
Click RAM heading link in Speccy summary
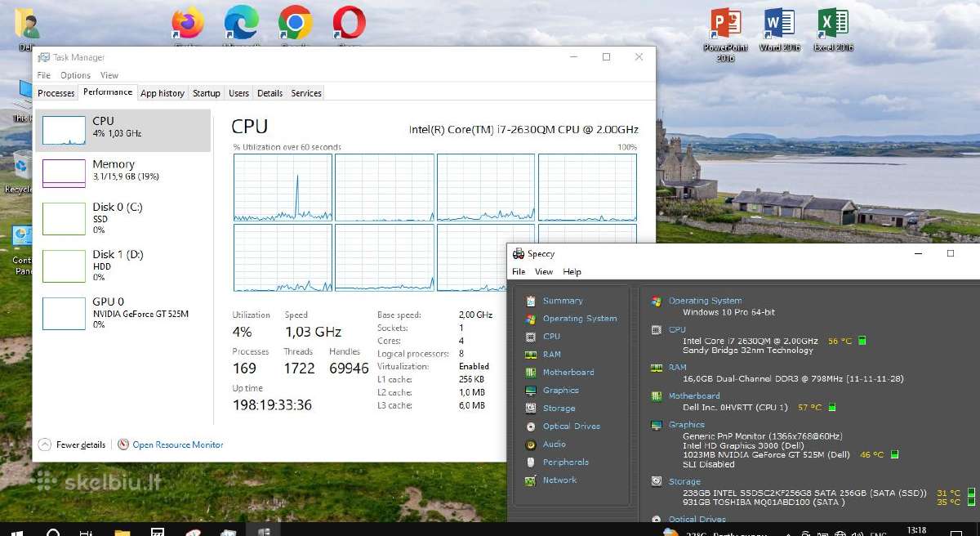coord(677,368)
